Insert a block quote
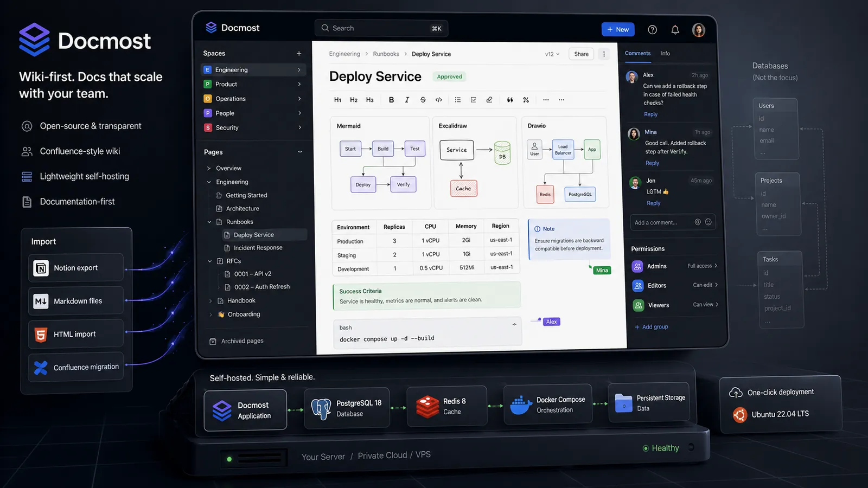The height and width of the screenshot is (488, 868). pyautogui.click(x=510, y=100)
